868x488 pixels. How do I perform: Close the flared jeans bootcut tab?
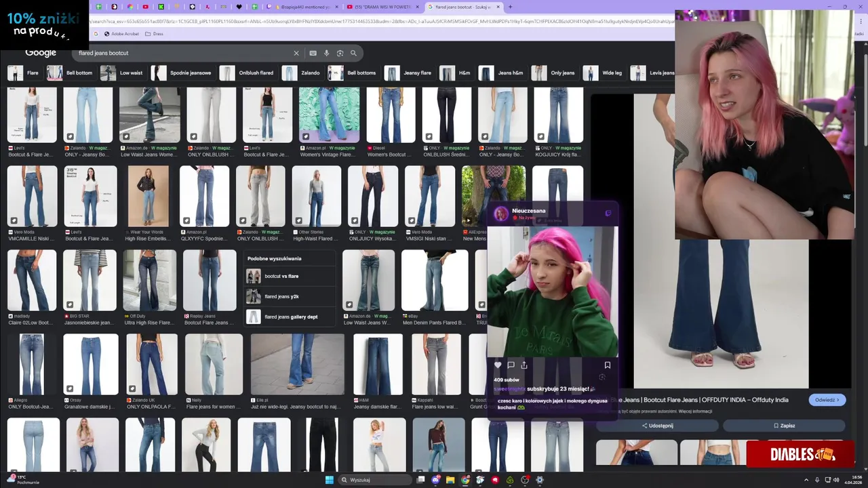click(x=498, y=7)
